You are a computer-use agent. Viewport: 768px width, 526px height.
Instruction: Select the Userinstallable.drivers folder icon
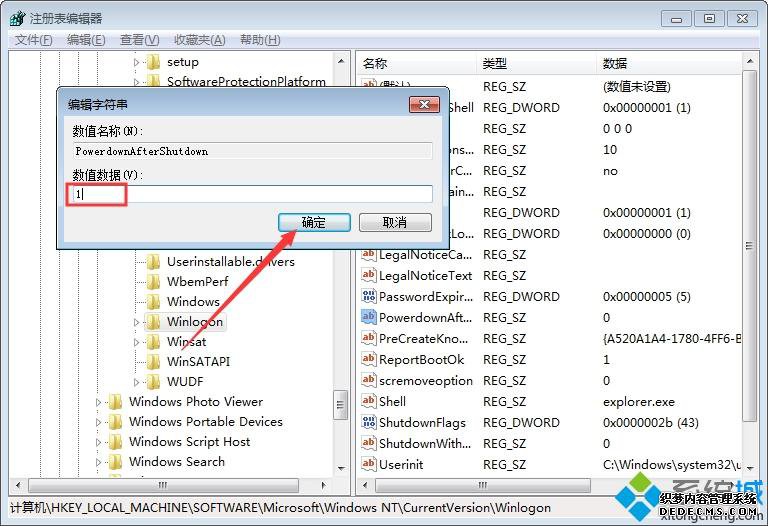tap(153, 262)
